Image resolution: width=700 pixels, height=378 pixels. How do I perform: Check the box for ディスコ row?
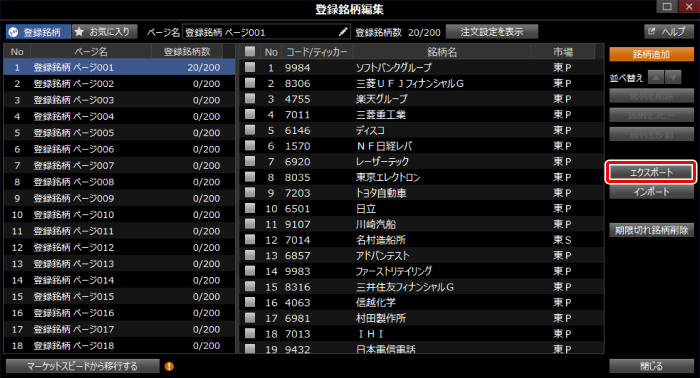pos(250,130)
